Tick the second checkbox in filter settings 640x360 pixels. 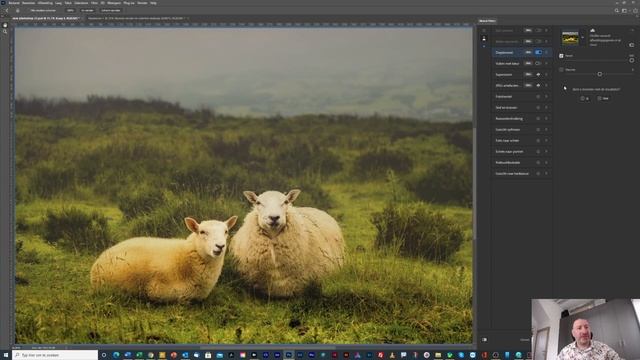pos(561,70)
